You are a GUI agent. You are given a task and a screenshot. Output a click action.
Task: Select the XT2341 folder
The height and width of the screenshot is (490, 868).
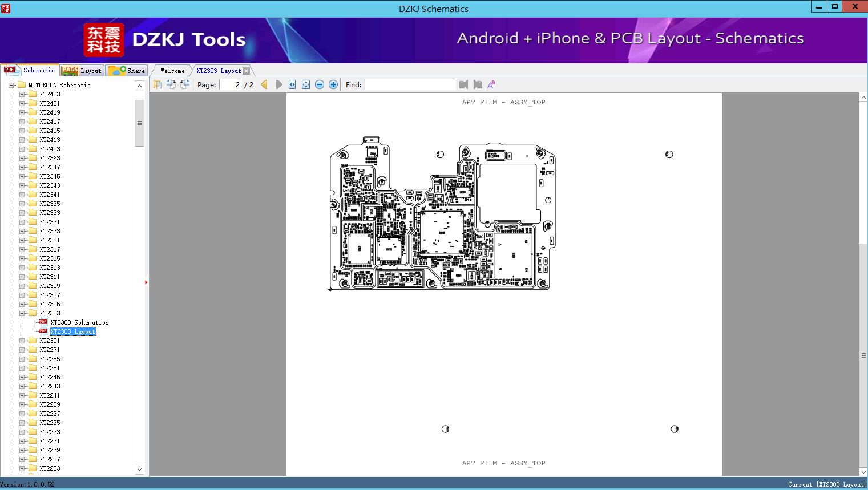click(50, 195)
